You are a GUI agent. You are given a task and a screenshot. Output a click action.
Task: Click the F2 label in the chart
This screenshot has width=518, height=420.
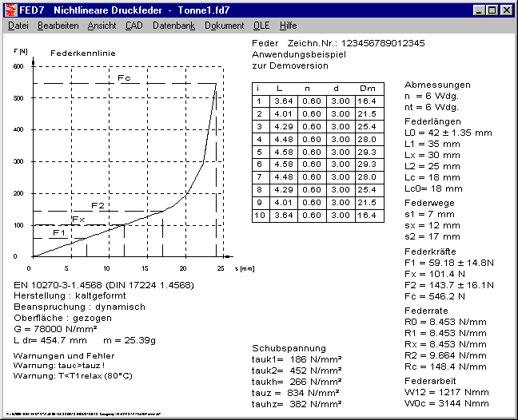(98, 205)
